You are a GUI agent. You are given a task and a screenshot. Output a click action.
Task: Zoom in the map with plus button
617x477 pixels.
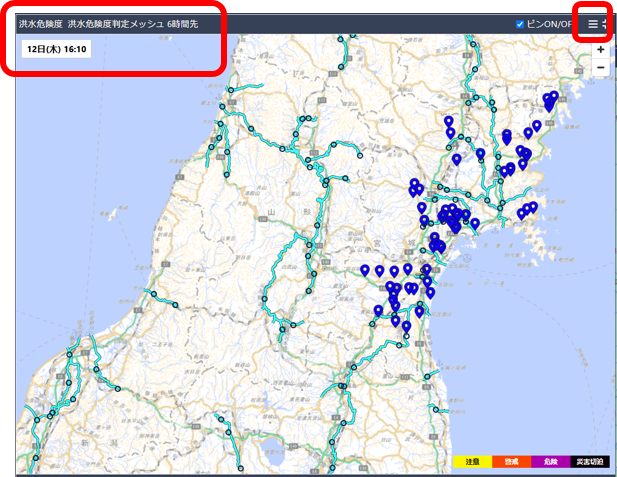pos(600,50)
